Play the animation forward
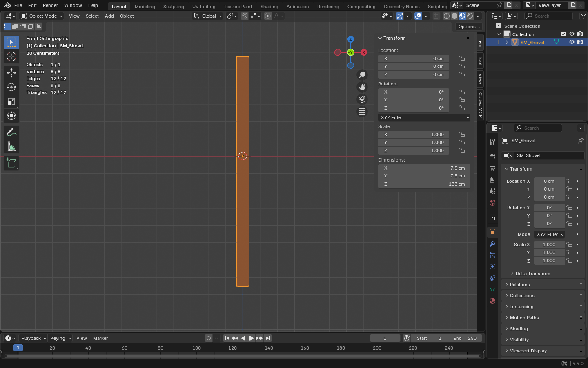588x368 pixels. (252, 338)
